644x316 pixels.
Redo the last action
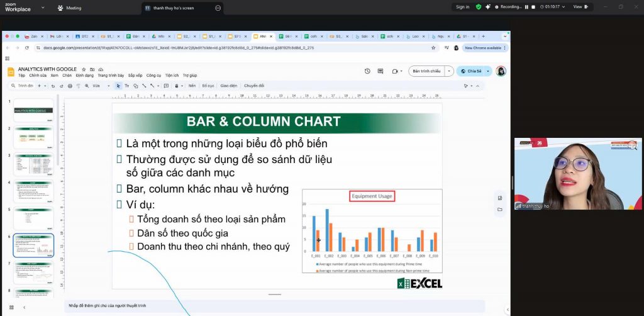[61, 86]
